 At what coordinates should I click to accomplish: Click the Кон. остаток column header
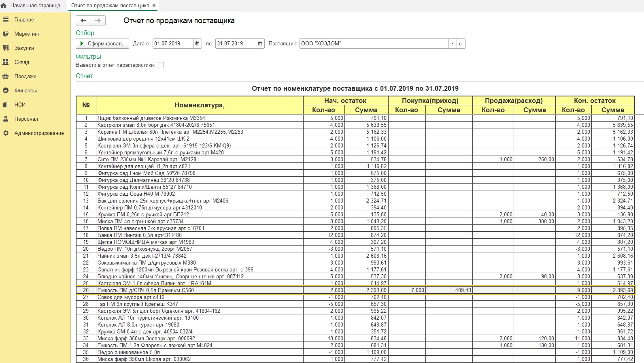click(x=595, y=100)
